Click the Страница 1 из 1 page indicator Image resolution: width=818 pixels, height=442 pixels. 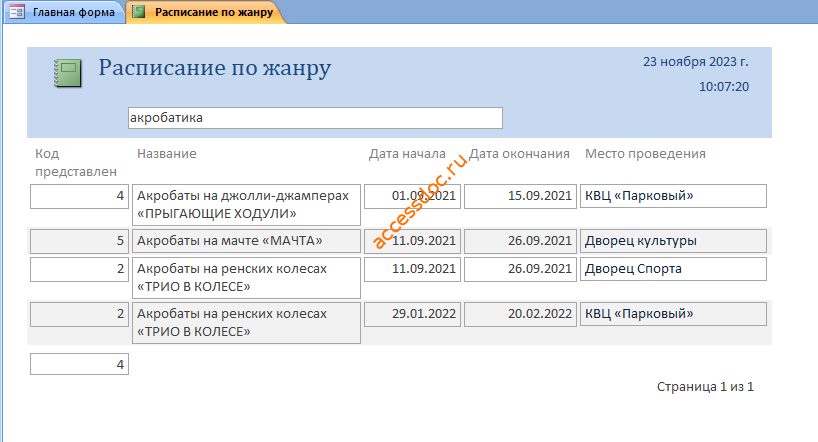click(x=705, y=387)
